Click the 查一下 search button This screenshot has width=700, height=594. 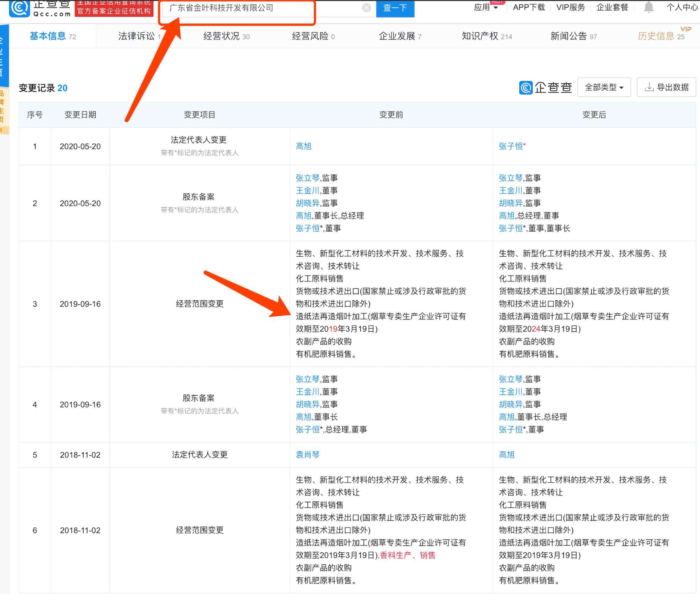pos(395,8)
